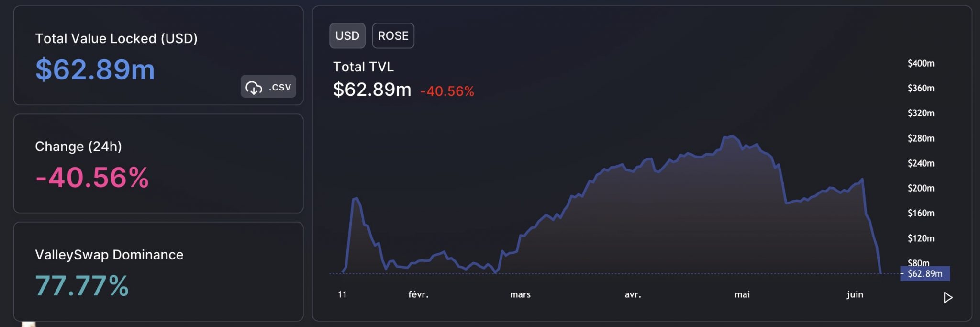Click the red -40.56% beside the chart total
The image size is (980, 327).
[x=447, y=91]
